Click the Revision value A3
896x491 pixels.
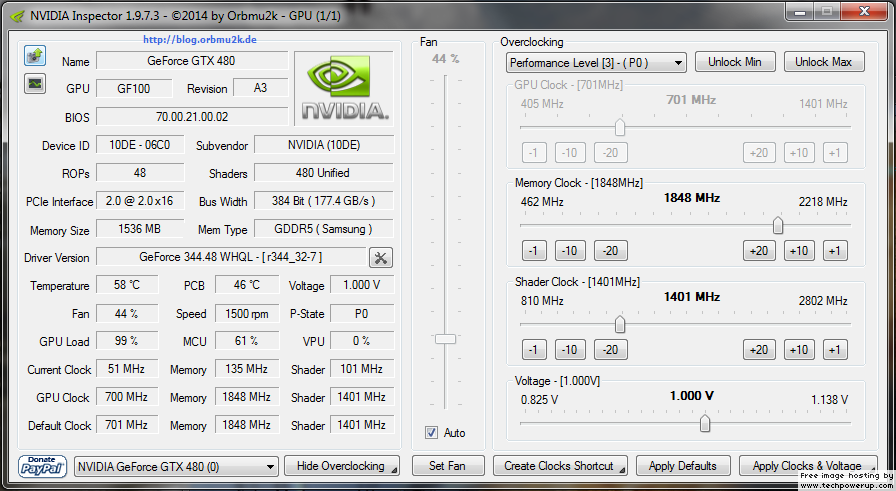point(261,88)
